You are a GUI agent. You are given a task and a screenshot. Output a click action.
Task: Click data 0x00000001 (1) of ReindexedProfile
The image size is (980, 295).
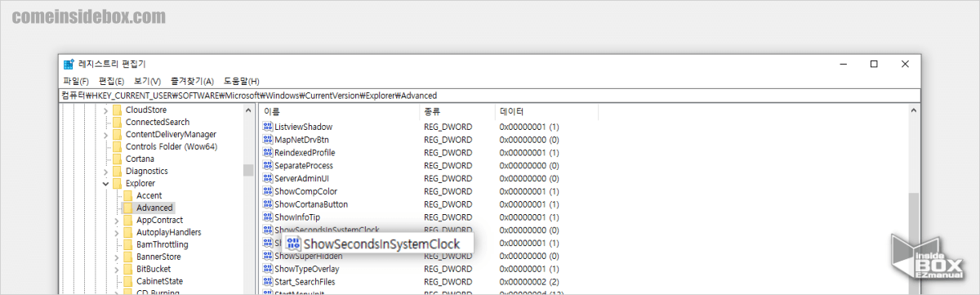click(x=529, y=153)
